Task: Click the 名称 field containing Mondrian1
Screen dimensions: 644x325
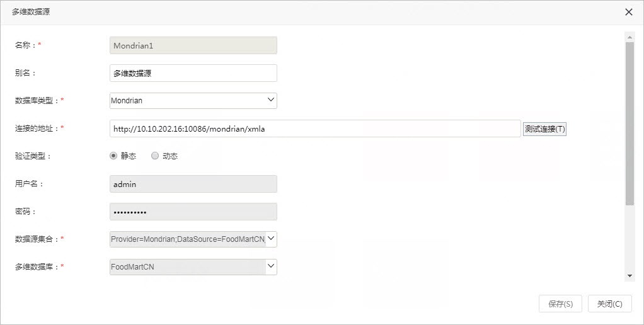Action: point(193,45)
